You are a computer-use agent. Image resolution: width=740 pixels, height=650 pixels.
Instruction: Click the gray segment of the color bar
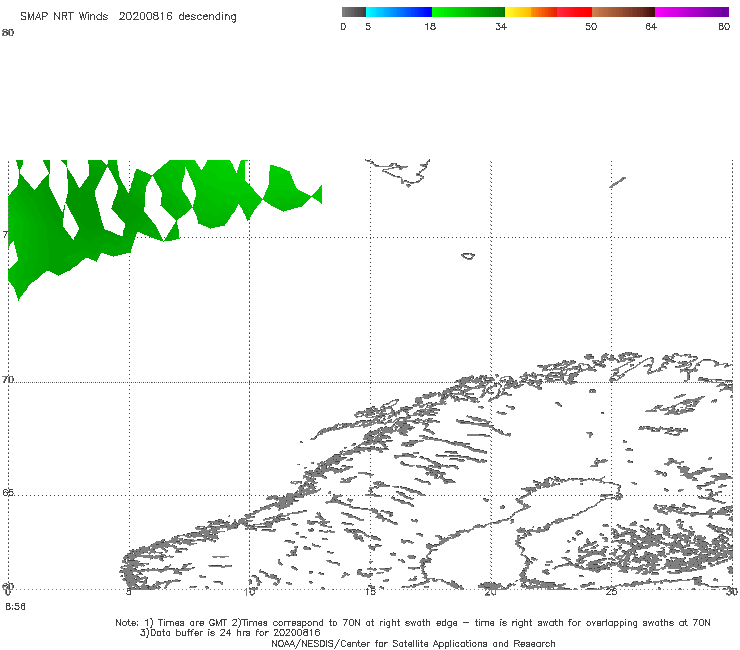pyautogui.click(x=354, y=12)
